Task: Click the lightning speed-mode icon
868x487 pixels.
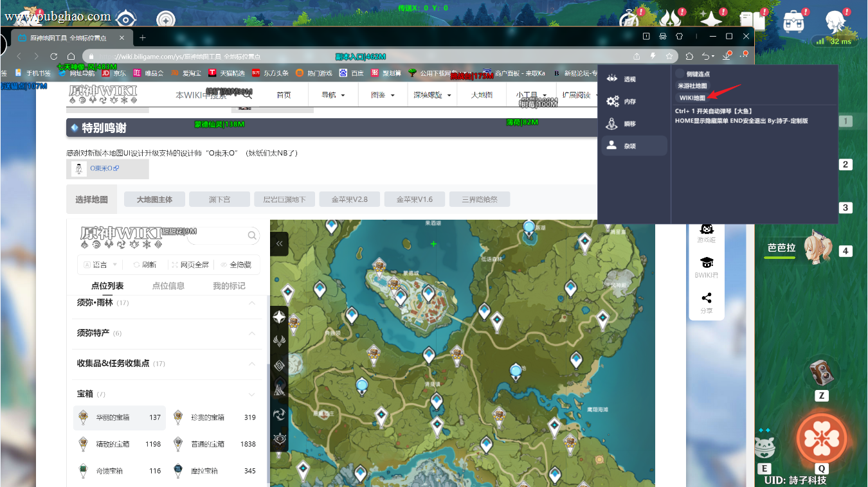Action: pyautogui.click(x=653, y=56)
